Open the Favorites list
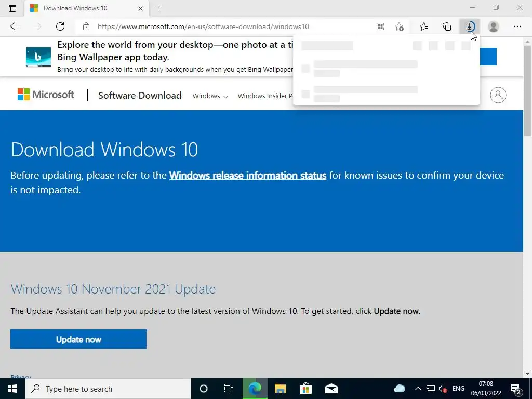532x399 pixels. point(424,26)
